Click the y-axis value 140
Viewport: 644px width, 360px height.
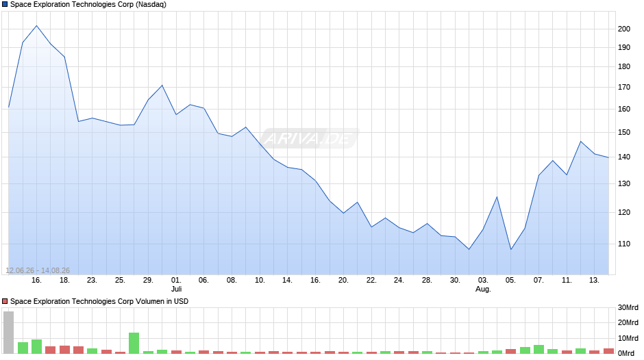pyautogui.click(x=624, y=157)
